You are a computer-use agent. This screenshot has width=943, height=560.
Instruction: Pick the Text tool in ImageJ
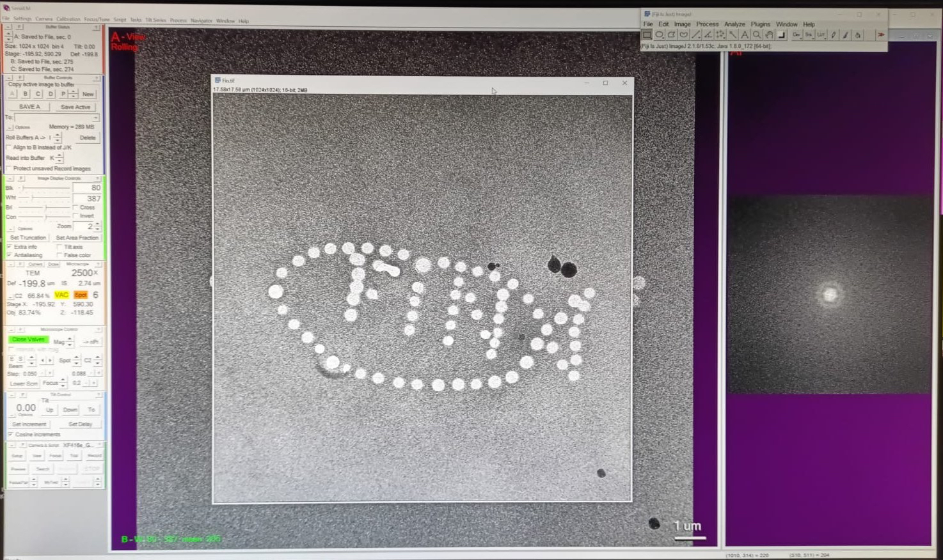pyautogui.click(x=745, y=35)
